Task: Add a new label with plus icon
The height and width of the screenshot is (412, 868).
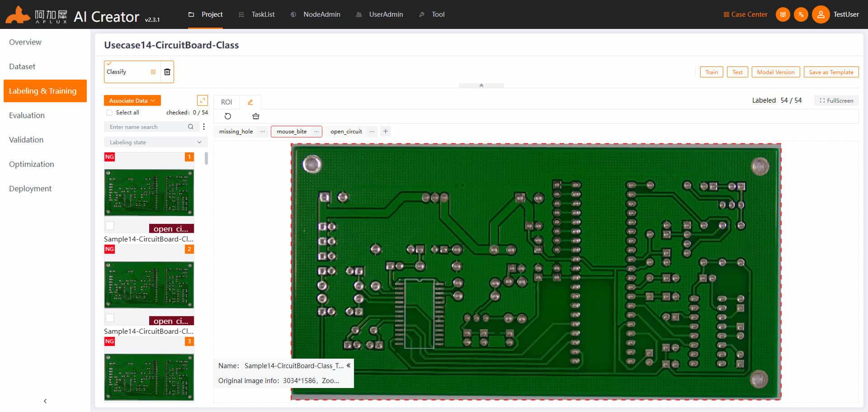Action: 386,132
